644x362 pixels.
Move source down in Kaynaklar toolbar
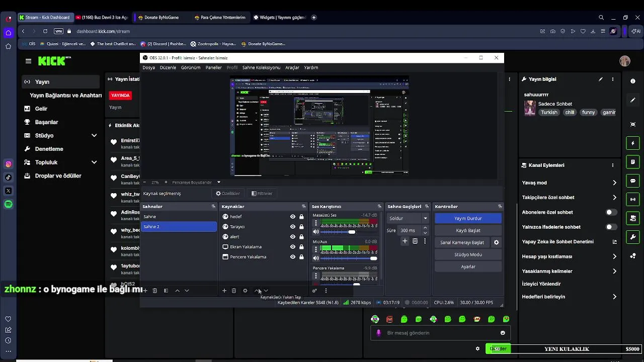[266, 291]
